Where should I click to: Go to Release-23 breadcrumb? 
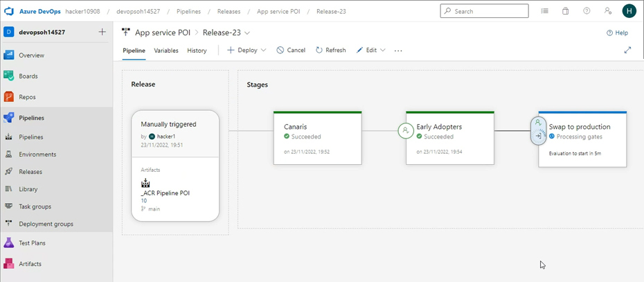pyautogui.click(x=331, y=12)
